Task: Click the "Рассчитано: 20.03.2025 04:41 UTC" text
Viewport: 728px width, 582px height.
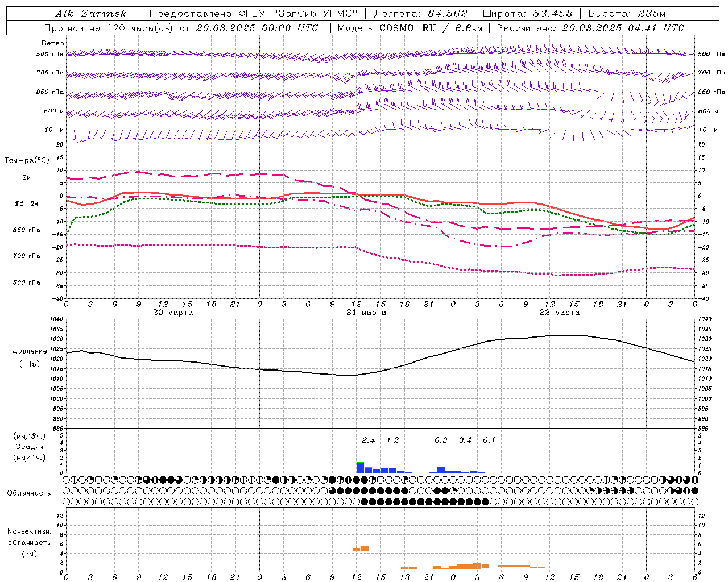Action: (x=590, y=28)
